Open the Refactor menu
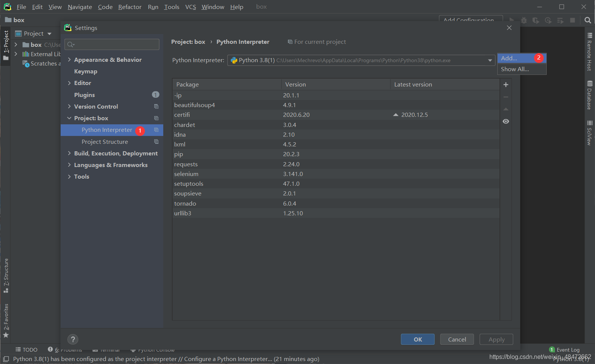This screenshot has width=595, height=364. click(130, 7)
